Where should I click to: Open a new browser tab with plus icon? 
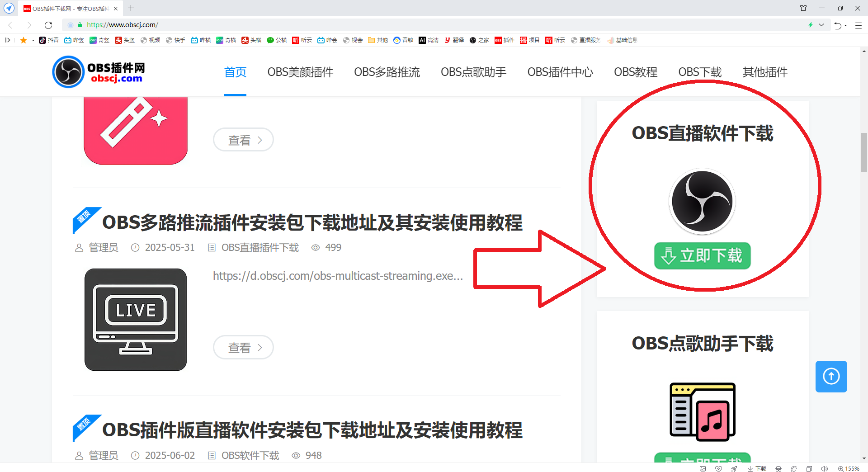(131, 8)
